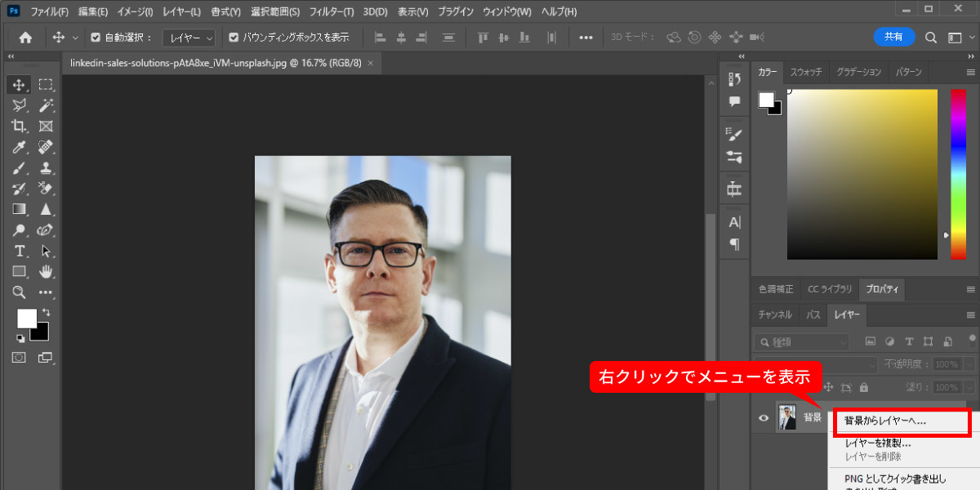Toggle the smart object filter icon
The width and height of the screenshot is (980, 490).
(x=948, y=341)
